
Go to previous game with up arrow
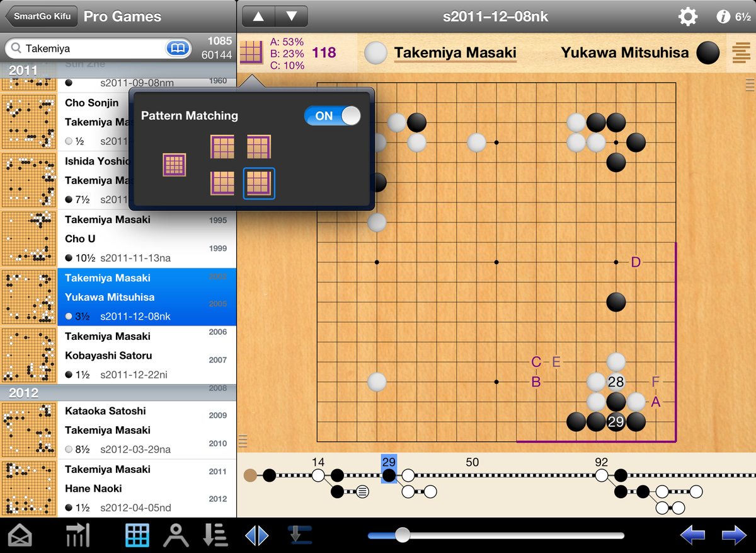click(x=258, y=16)
